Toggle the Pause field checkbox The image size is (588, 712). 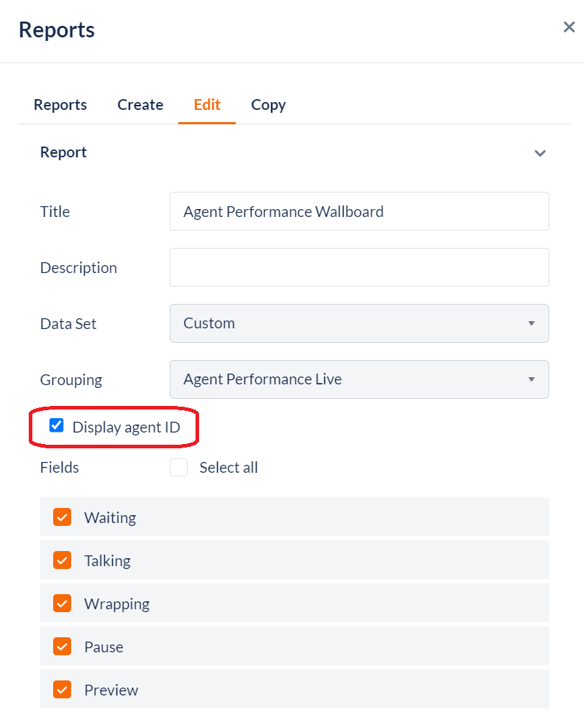[x=63, y=647]
